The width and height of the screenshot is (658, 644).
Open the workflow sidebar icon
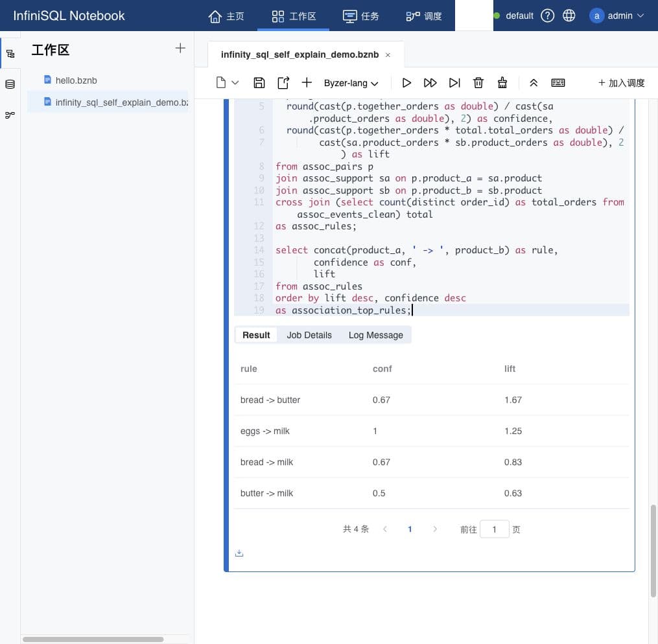coord(10,115)
